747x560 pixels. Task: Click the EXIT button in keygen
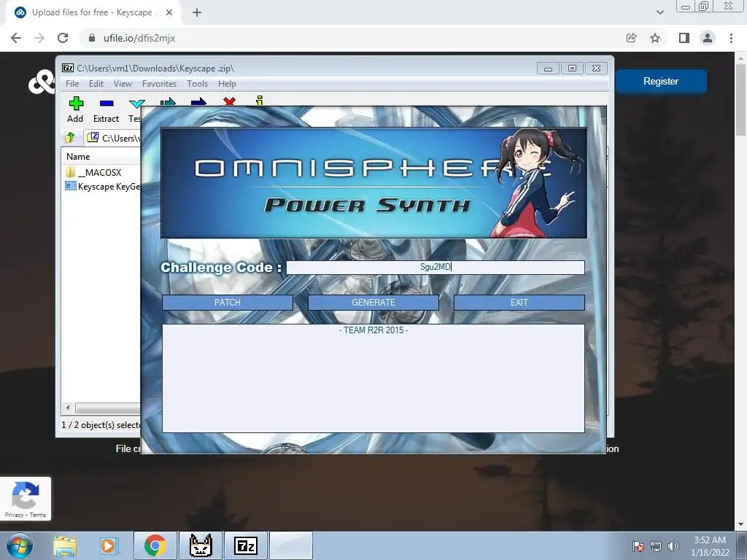click(519, 303)
